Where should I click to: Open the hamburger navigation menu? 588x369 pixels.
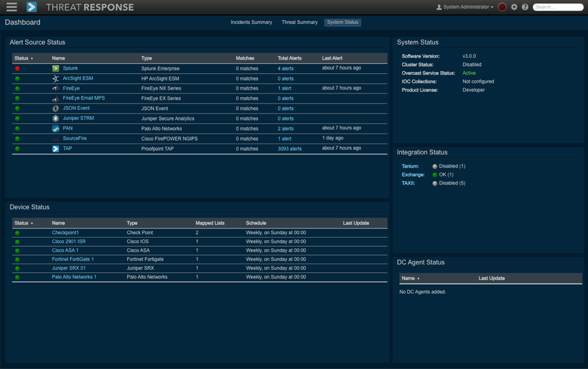tap(11, 8)
